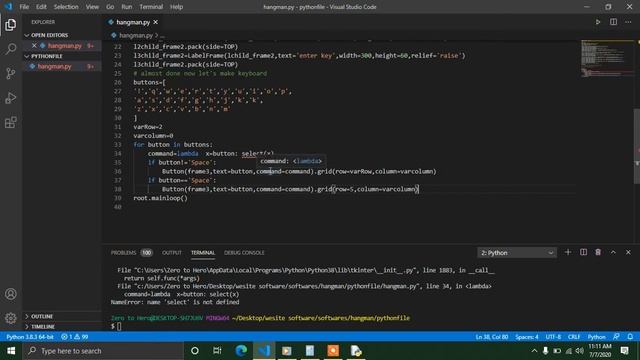640x360 pixels.
Task: Open the Terminal menu
Action: click(x=151, y=7)
